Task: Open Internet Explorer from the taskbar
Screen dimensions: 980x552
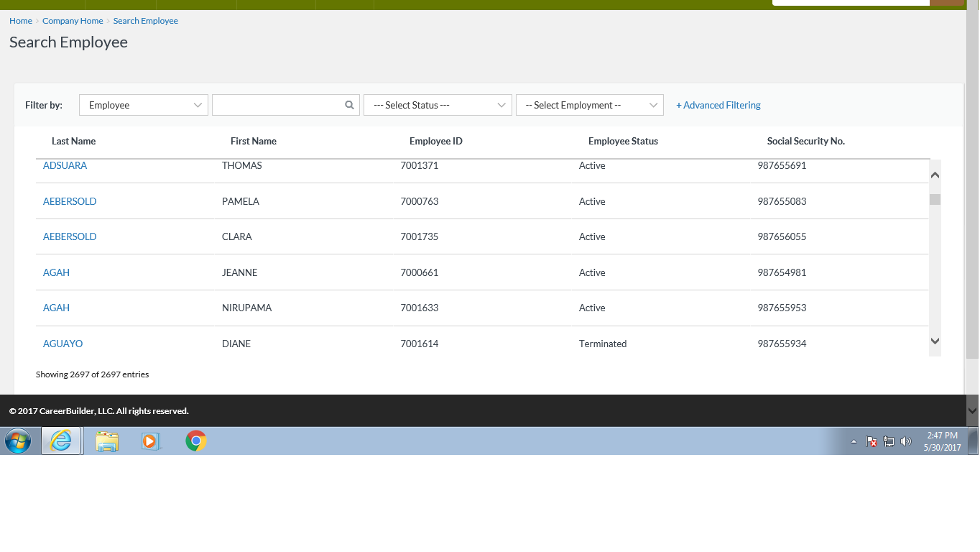Action: (x=62, y=441)
